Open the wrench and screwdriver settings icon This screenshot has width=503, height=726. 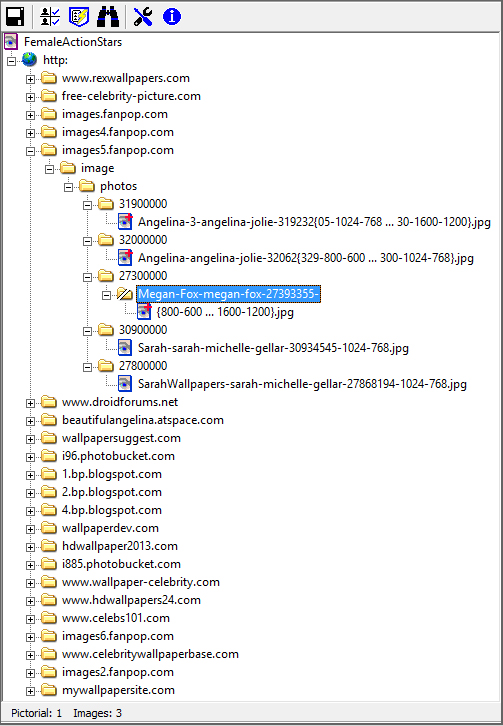pyautogui.click(x=143, y=17)
